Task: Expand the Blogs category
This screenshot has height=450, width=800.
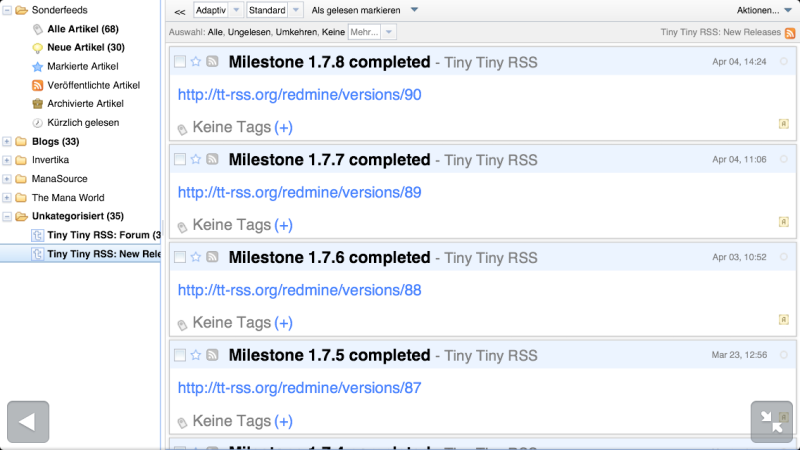Action: click(7, 141)
